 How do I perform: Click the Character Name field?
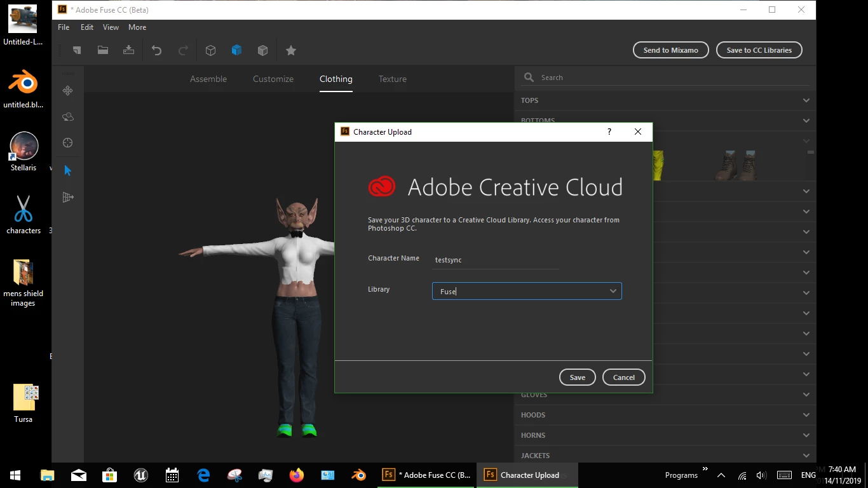click(x=496, y=260)
